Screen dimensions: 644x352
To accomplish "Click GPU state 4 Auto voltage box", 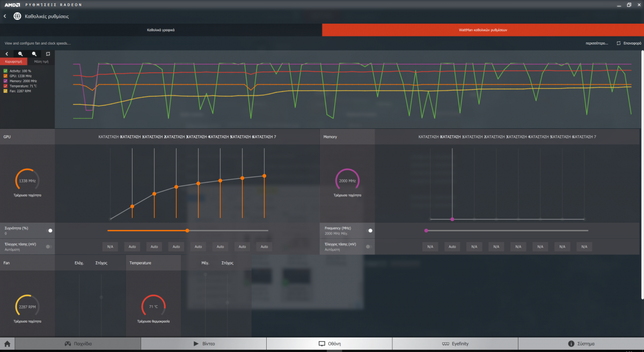I will point(198,247).
